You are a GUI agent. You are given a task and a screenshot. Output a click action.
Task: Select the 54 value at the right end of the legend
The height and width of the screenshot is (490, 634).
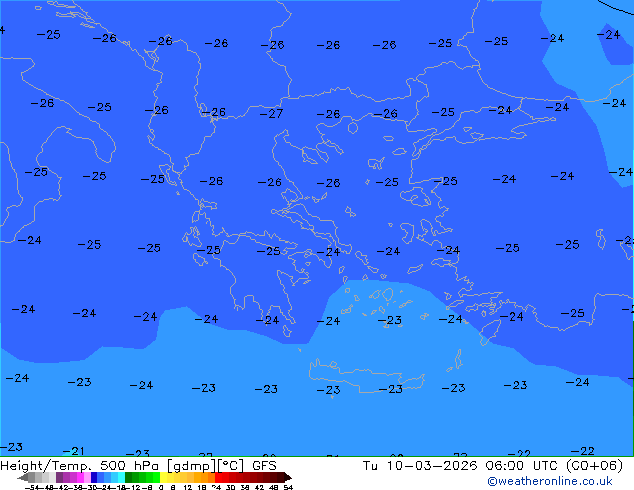(x=288, y=488)
